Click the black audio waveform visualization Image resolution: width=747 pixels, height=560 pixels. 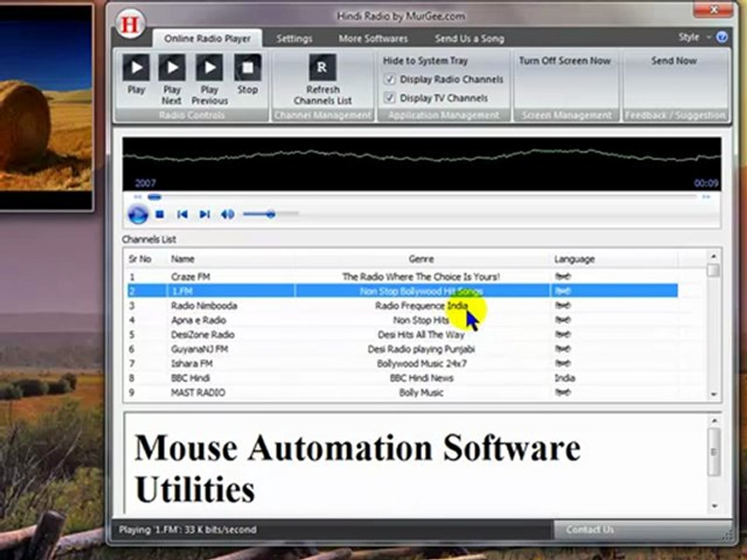coord(421,164)
